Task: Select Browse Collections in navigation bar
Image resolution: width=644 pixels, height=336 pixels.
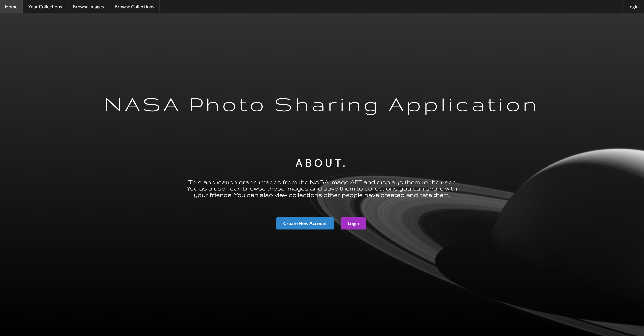Action: [134, 7]
